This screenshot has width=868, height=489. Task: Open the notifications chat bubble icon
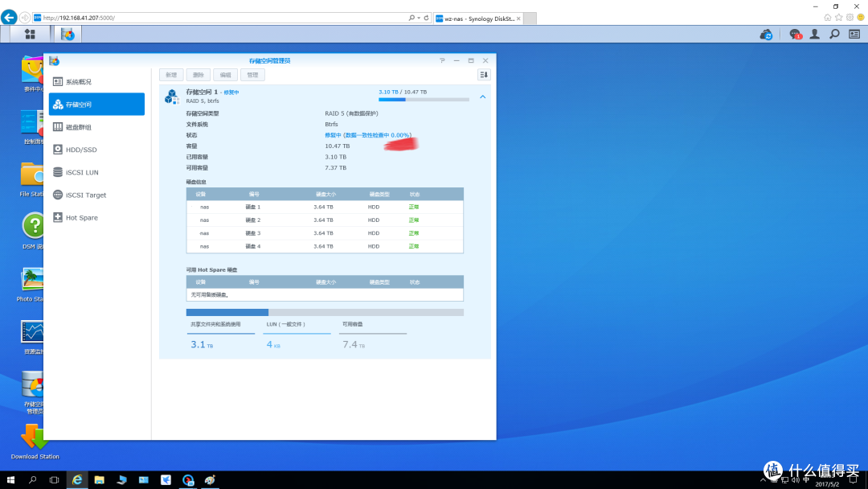796,35
